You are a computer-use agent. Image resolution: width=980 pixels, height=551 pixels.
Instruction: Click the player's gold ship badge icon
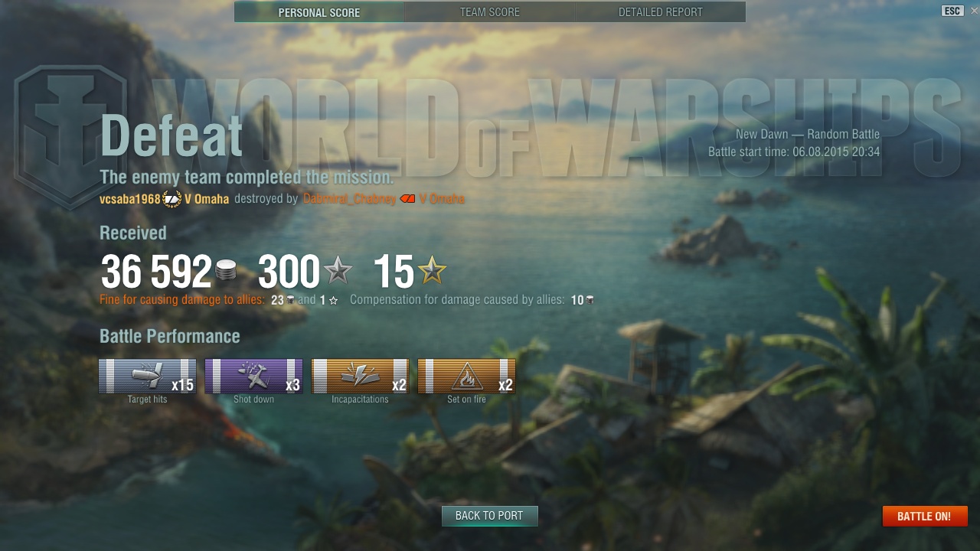point(171,199)
